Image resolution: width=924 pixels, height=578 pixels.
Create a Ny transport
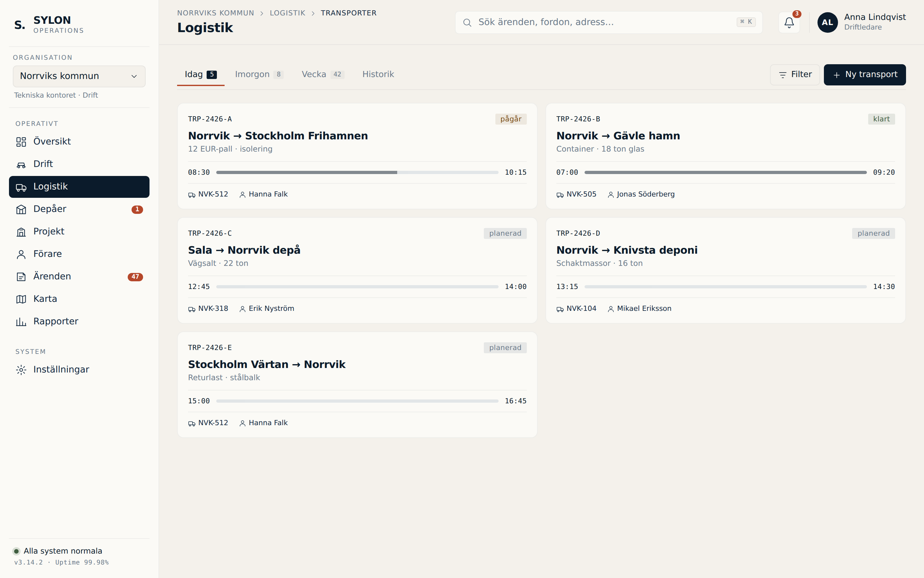pyautogui.click(x=864, y=75)
